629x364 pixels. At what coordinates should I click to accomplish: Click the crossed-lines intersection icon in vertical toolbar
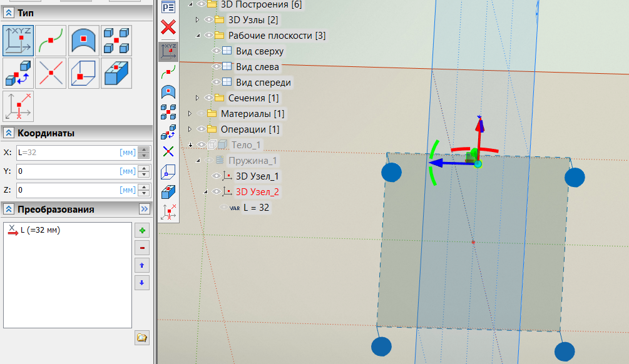coord(168,151)
